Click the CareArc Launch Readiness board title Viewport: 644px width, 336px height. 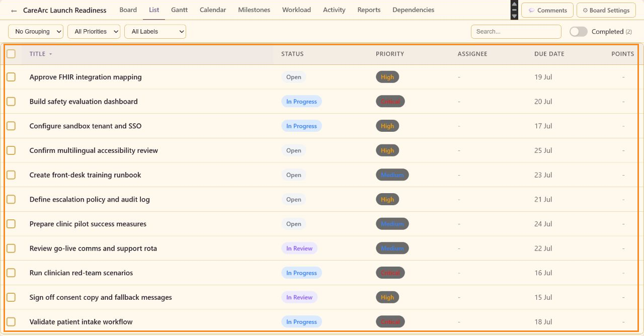click(x=65, y=11)
